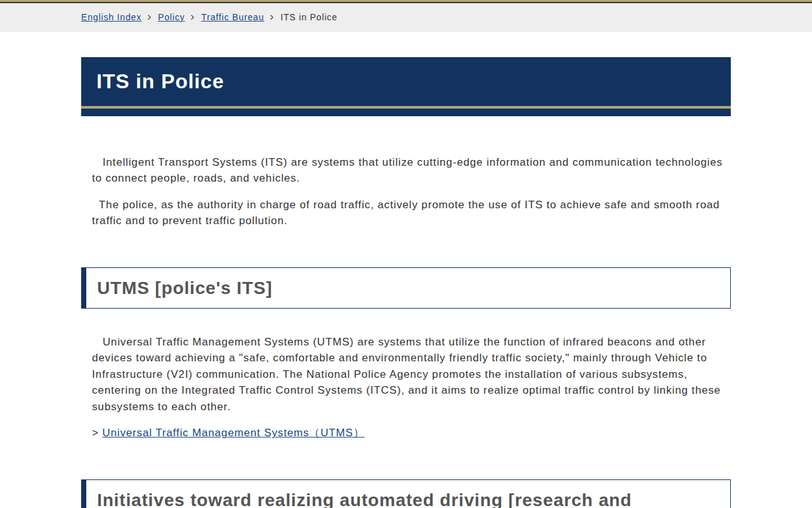Image resolution: width=812 pixels, height=508 pixels.
Task: Click the blue accent bar beside UTMS heading
Action: click(84, 288)
